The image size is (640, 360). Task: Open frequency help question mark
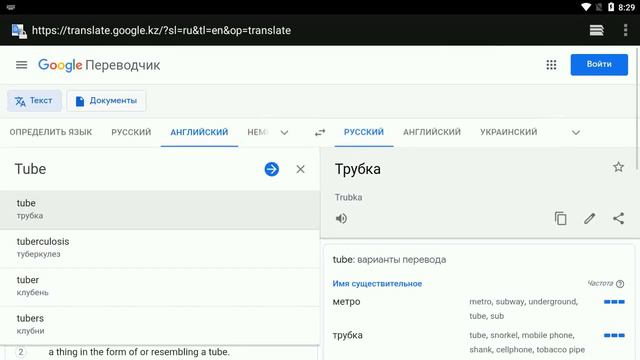click(620, 284)
